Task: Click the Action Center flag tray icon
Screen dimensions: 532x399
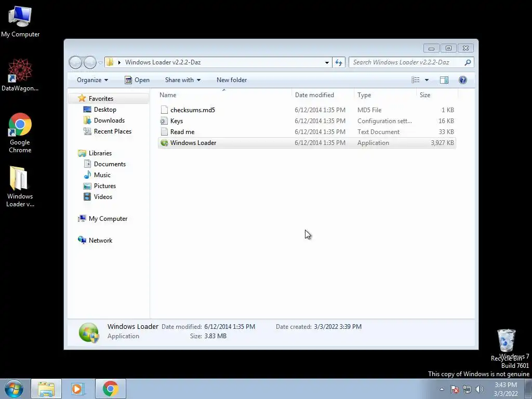Action: click(454, 389)
